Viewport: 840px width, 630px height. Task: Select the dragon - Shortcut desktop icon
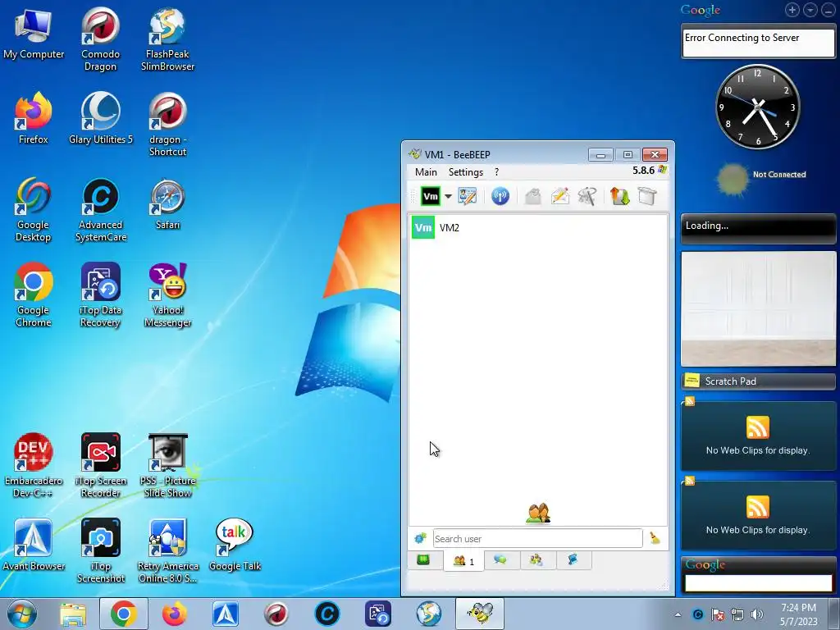tap(167, 125)
